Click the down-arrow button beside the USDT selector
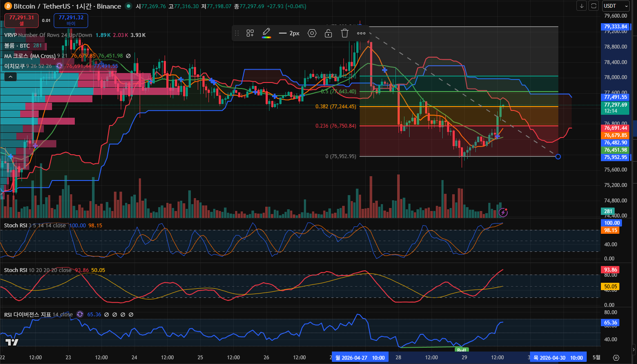This screenshot has height=364, width=637. point(582,6)
